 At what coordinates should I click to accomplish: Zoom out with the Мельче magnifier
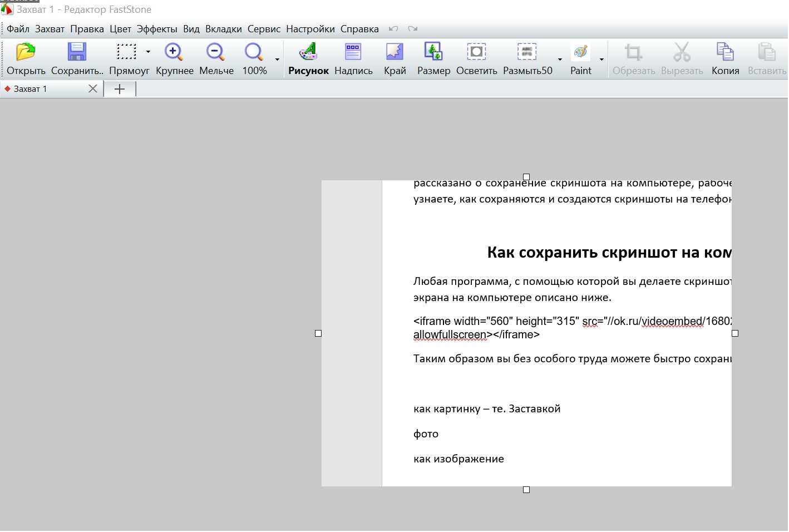(215, 52)
